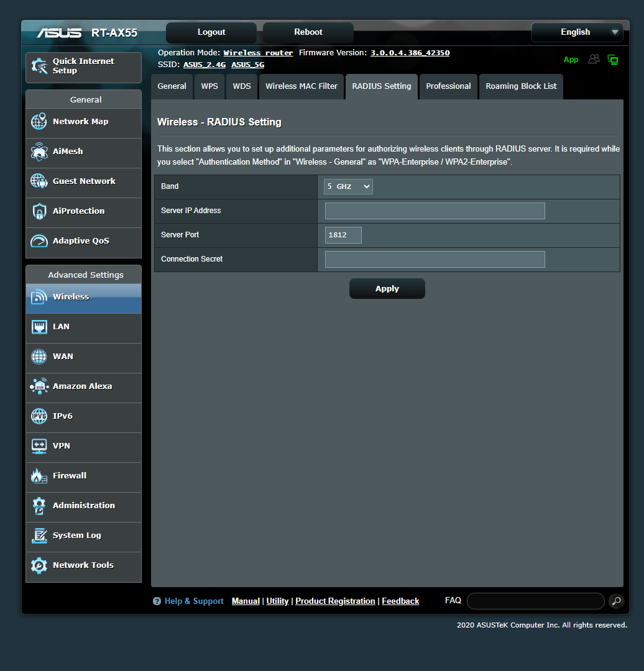Viewport: 644px width, 671px height.
Task: Switch to the General tab
Action: click(x=172, y=86)
